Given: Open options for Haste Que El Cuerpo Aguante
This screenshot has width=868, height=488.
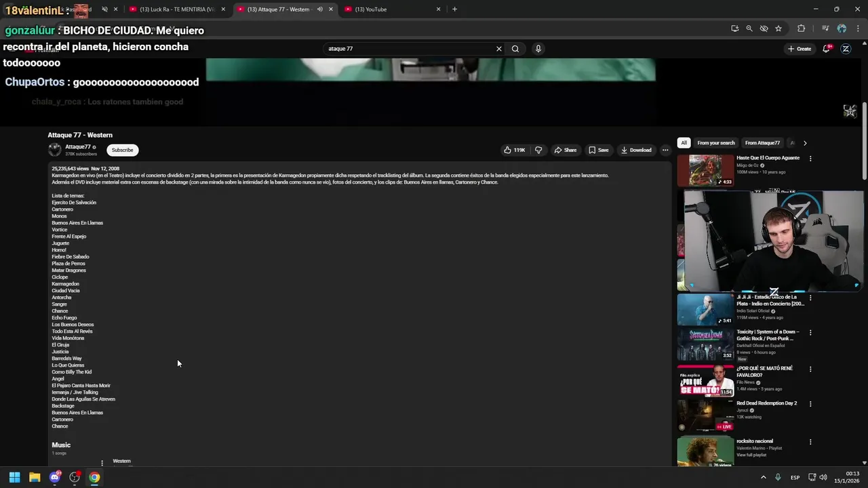Looking at the screenshot, I should coord(810,159).
